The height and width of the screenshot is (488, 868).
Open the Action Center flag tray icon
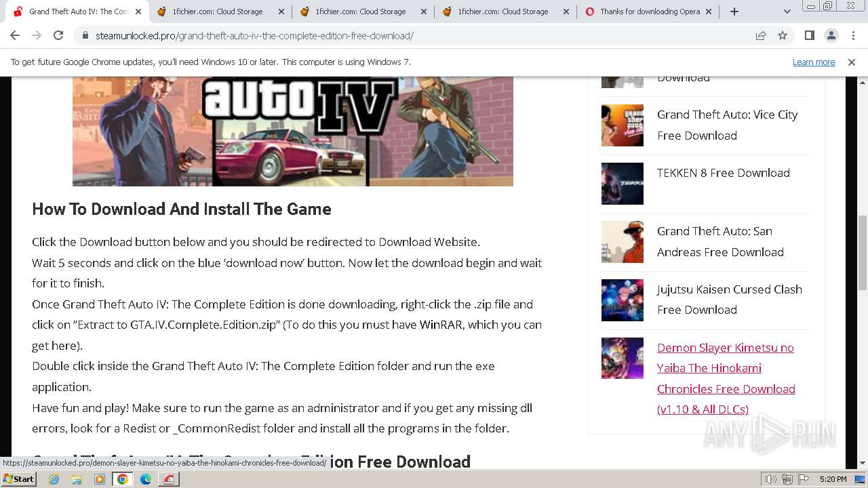click(804, 479)
